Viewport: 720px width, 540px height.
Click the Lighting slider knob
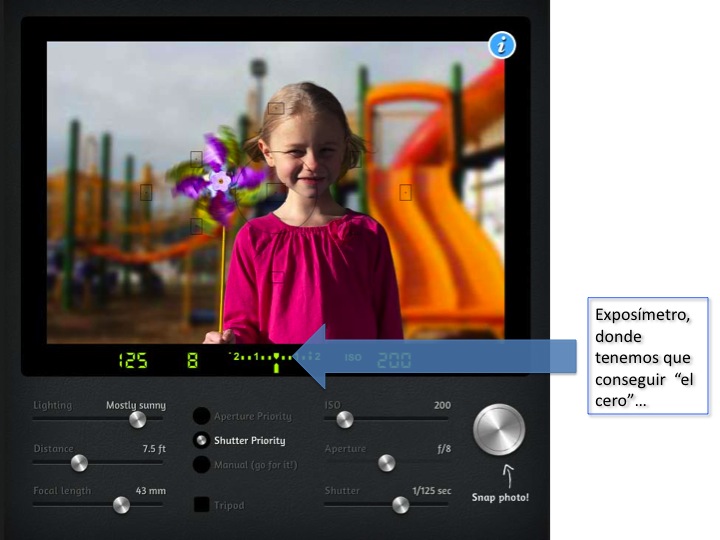pos(137,420)
